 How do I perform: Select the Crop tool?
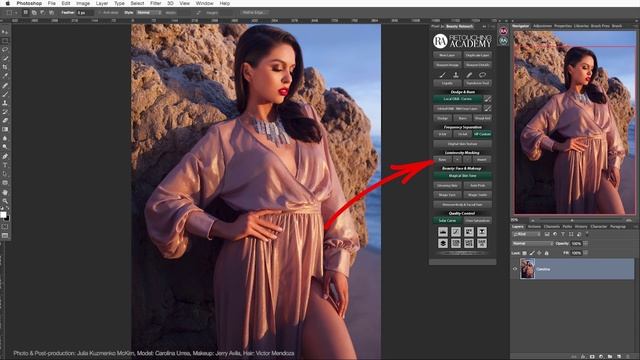(x=5, y=67)
